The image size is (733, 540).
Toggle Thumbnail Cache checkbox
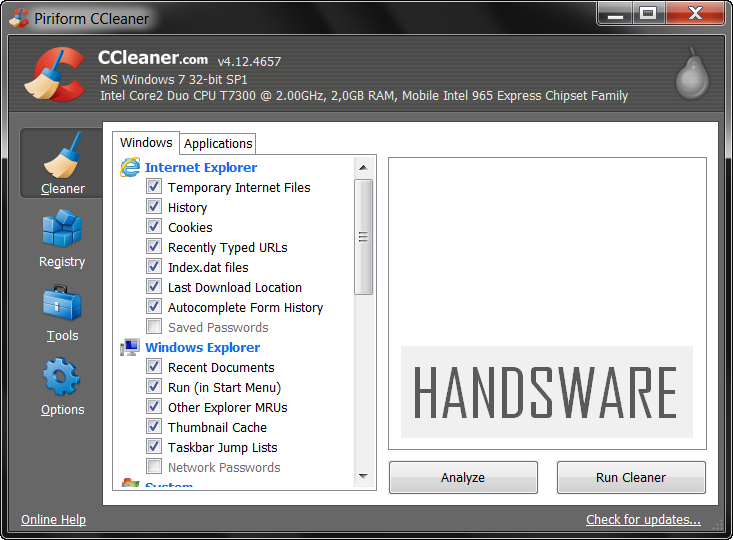click(154, 426)
